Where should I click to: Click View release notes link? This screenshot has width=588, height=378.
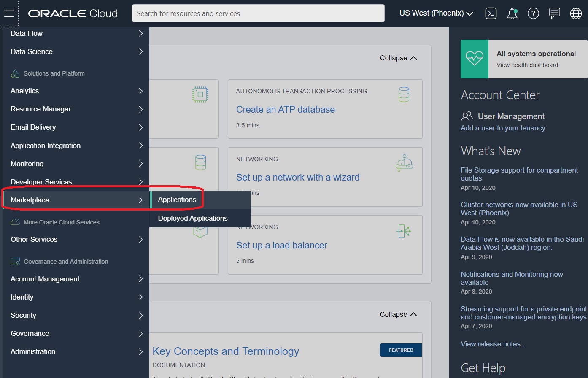pyautogui.click(x=493, y=344)
